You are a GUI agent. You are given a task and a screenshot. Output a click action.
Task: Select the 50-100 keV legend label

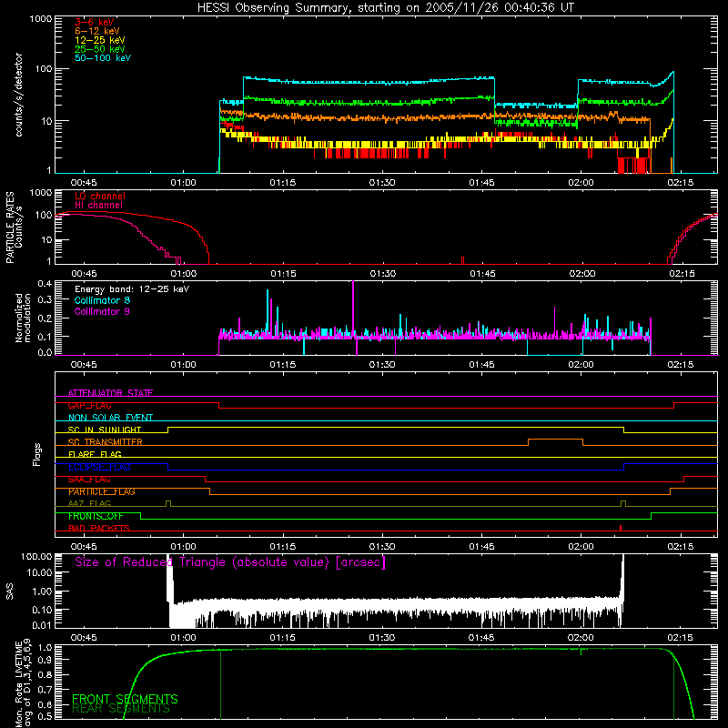pos(103,58)
